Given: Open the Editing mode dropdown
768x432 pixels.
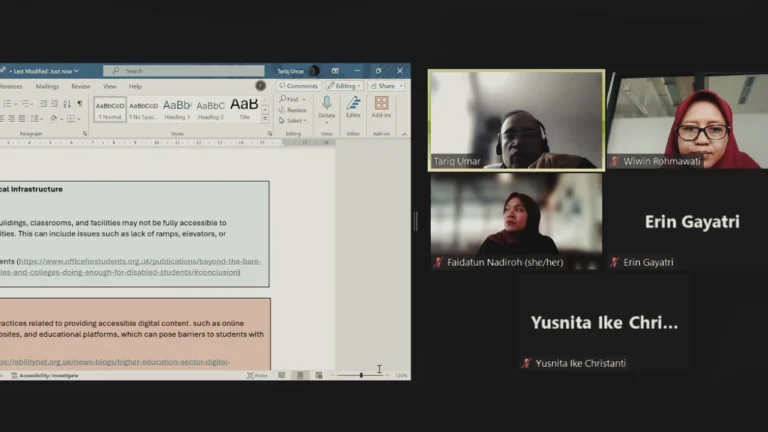Looking at the screenshot, I should click(x=344, y=86).
